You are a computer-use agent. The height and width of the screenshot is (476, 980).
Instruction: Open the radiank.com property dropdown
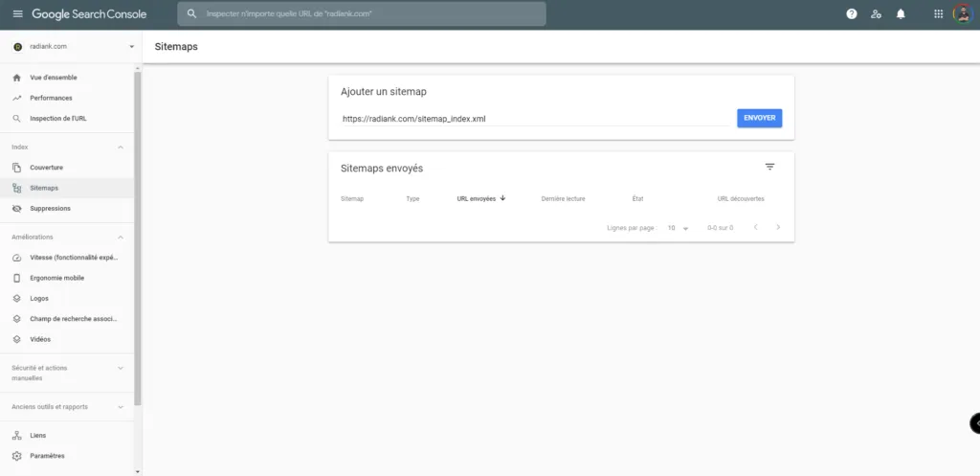click(x=132, y=47)
